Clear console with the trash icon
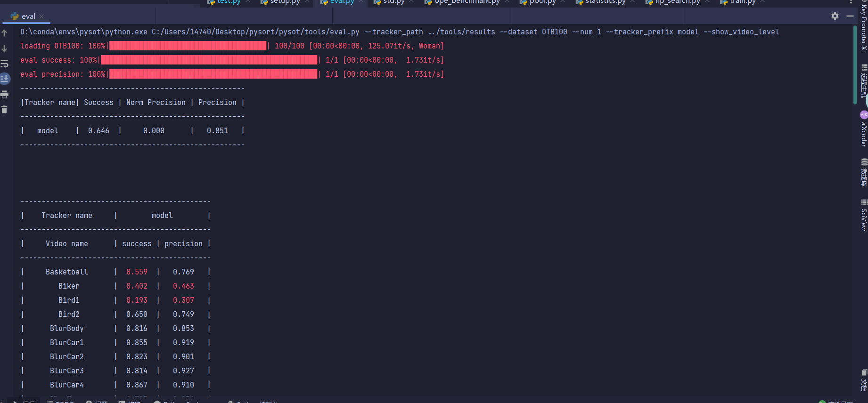Image resolution: width=868 pixels, height=403 pixels. point(4,110)
